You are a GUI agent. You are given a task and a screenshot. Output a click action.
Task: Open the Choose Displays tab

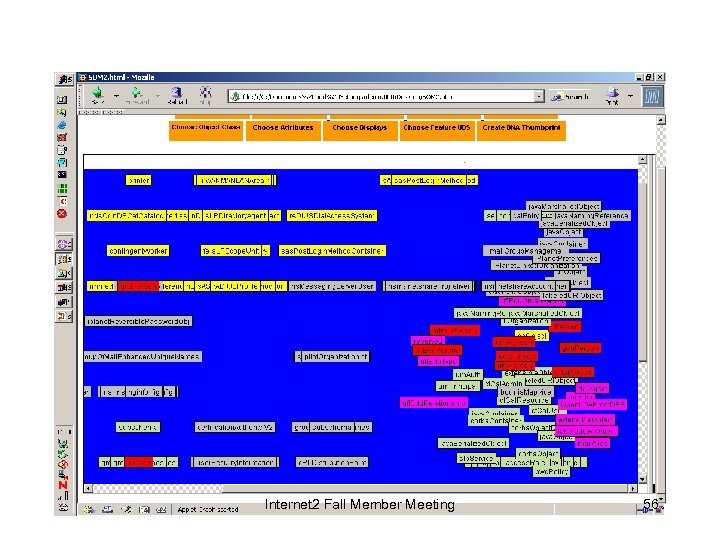(x=360, y=129)
